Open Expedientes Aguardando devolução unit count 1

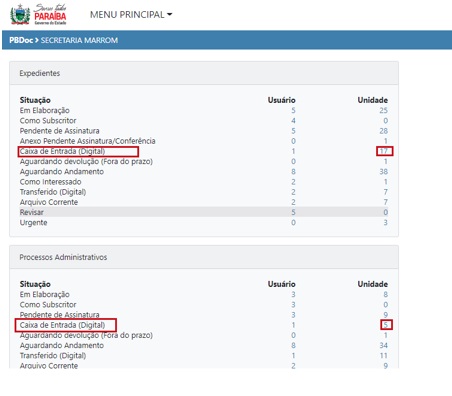point(386,161)
